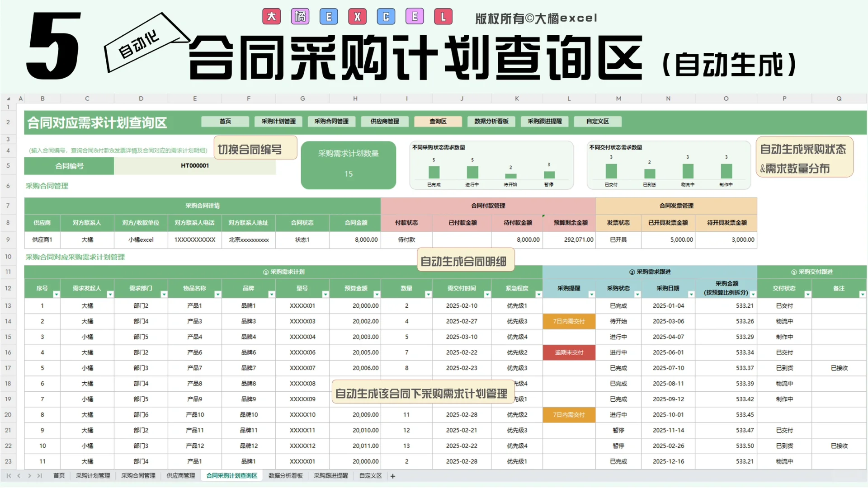Image resolution: width=868 pixels, height=488 pixels.
Task: Click the orange 7日内需交付 cell in row 14
Action: (569, 321)
